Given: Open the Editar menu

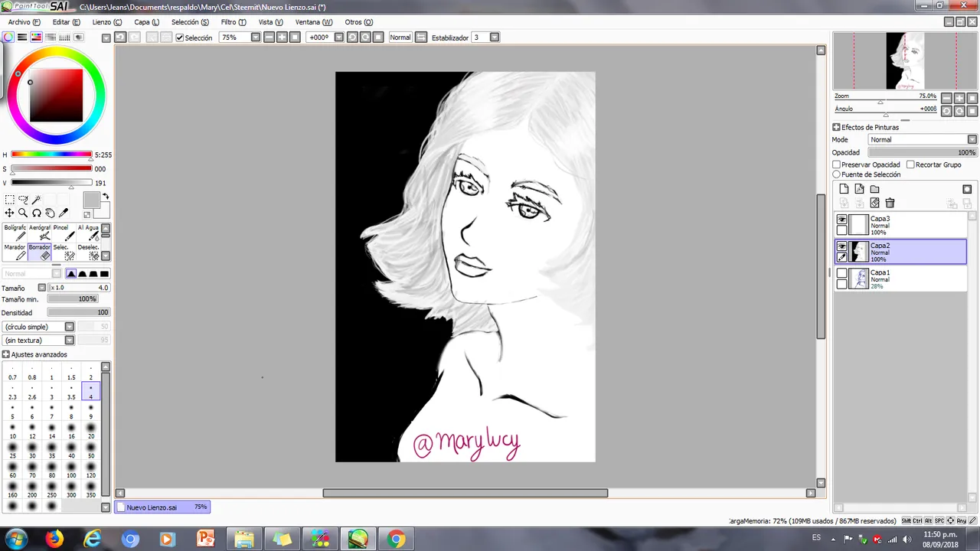Looking at the screenshot, I should pos(67,22).
